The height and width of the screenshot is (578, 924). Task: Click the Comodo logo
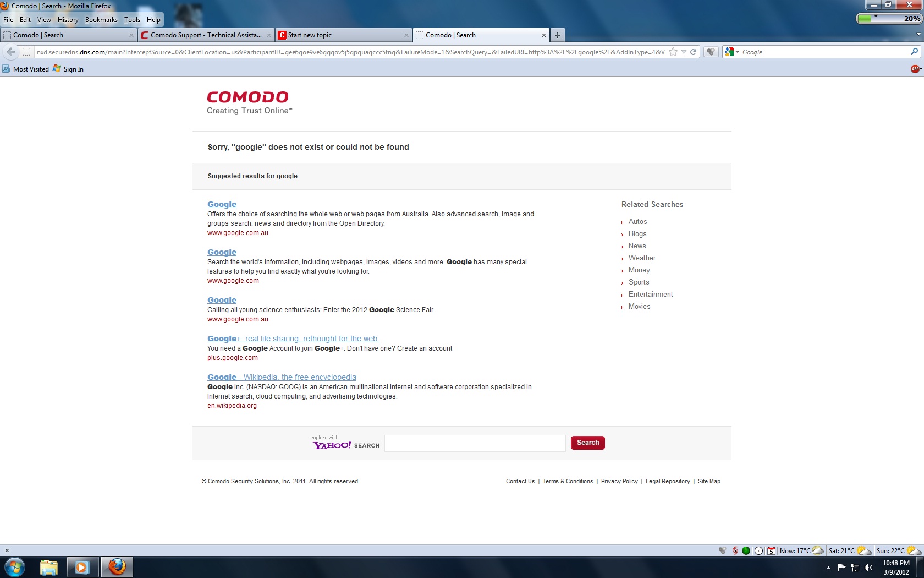click(x=249, y=102)
